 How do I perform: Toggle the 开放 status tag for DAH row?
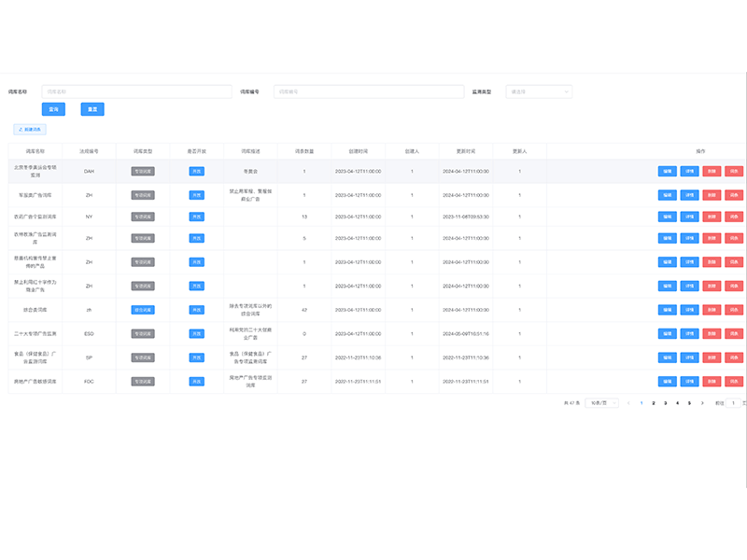click(196, 172)
